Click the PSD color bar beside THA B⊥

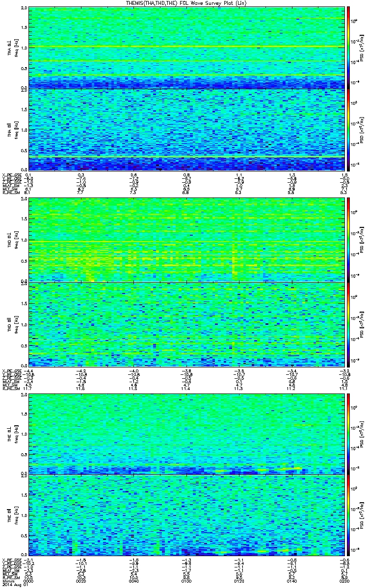click(x=348, y=48)
